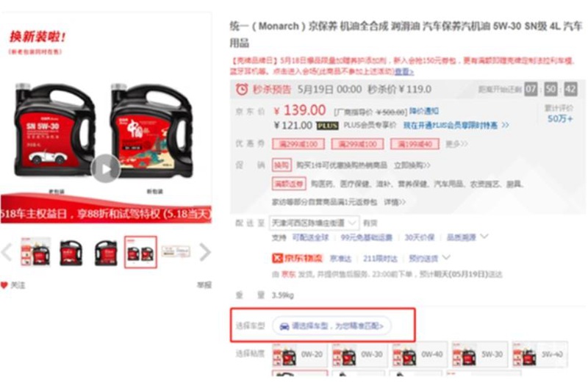Click the JD Logistics logo

click(x=297, y=258)
